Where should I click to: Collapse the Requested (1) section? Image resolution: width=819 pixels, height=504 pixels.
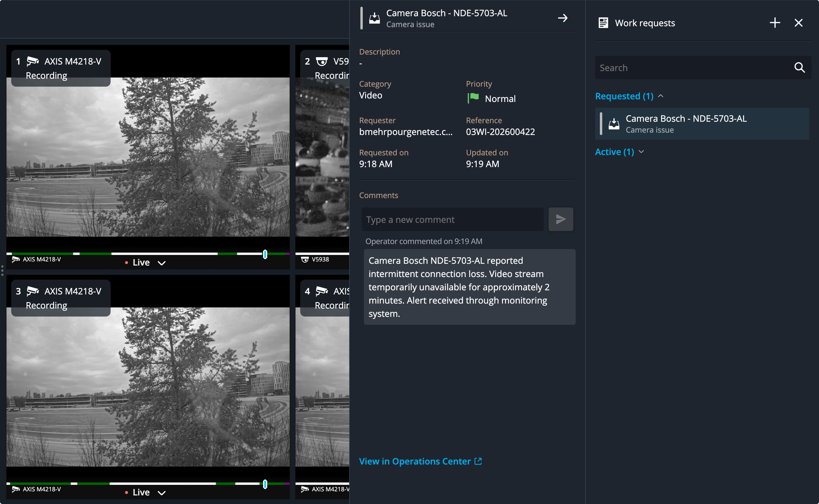[x=661, y=96]
